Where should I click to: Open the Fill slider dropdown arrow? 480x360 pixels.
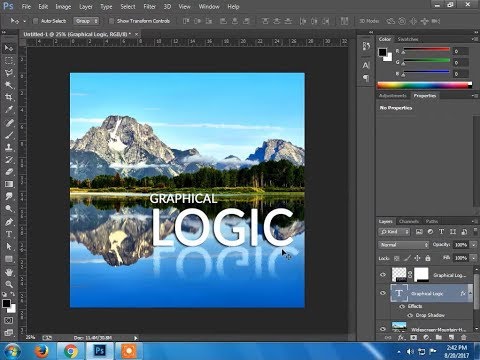[x=474, y=258]
